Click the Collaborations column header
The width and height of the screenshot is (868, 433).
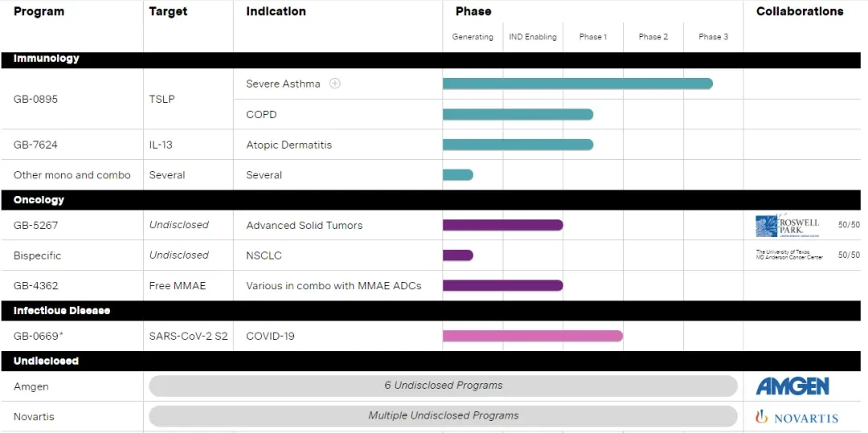tap(800, 11)
